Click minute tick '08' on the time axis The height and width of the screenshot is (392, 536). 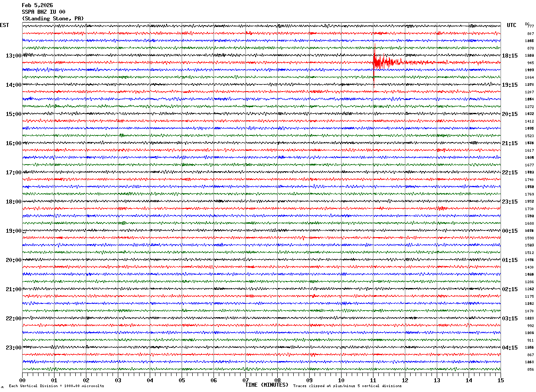point(277,380)
